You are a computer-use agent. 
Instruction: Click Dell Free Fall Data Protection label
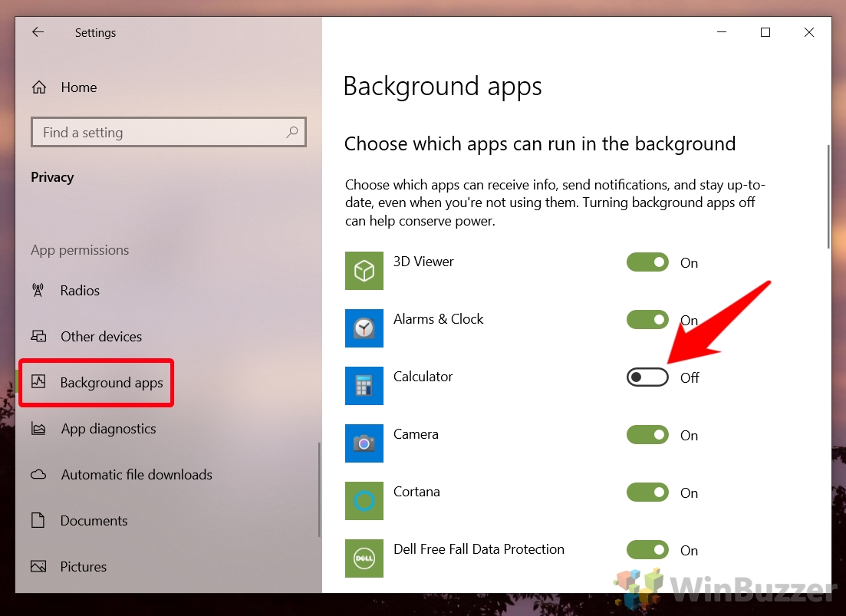pyautogui.click(x=479, y=549)
